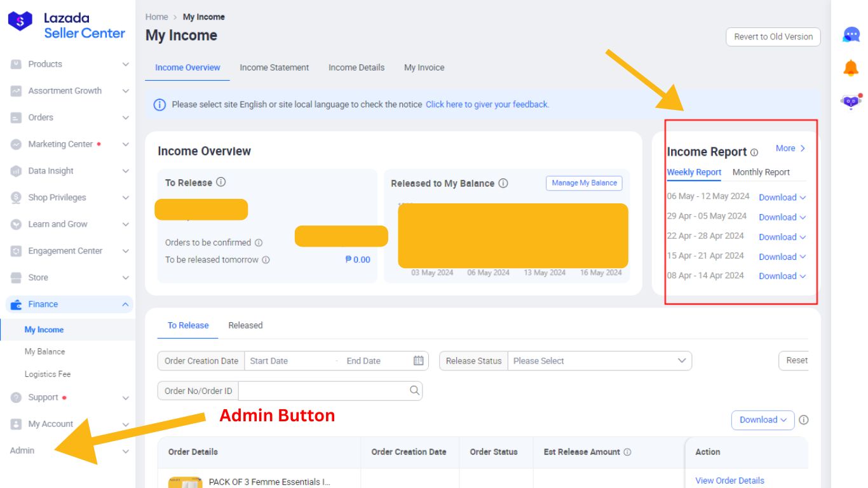The width and height of the screenshot is (868, 488).
Task: Click the Revert to Old Version button
Action: (x=773, y=36)
